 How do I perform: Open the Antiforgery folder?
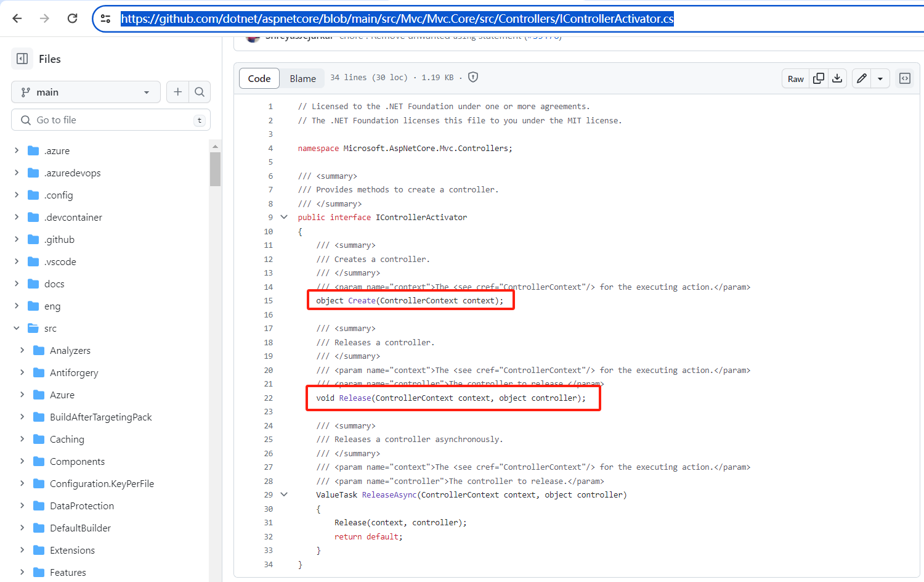pyautogui.click(x=74, y=372)
